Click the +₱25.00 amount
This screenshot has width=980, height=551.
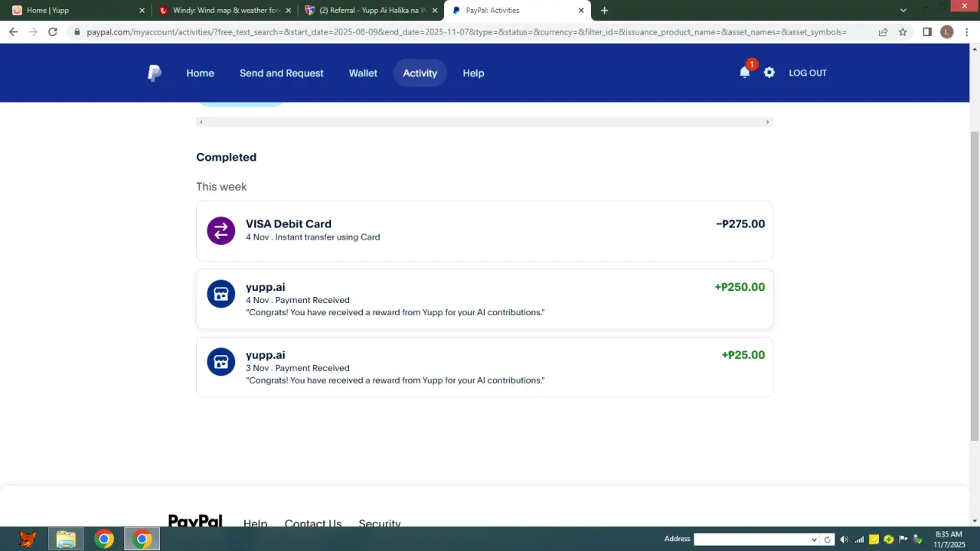[x=743, y=355]
